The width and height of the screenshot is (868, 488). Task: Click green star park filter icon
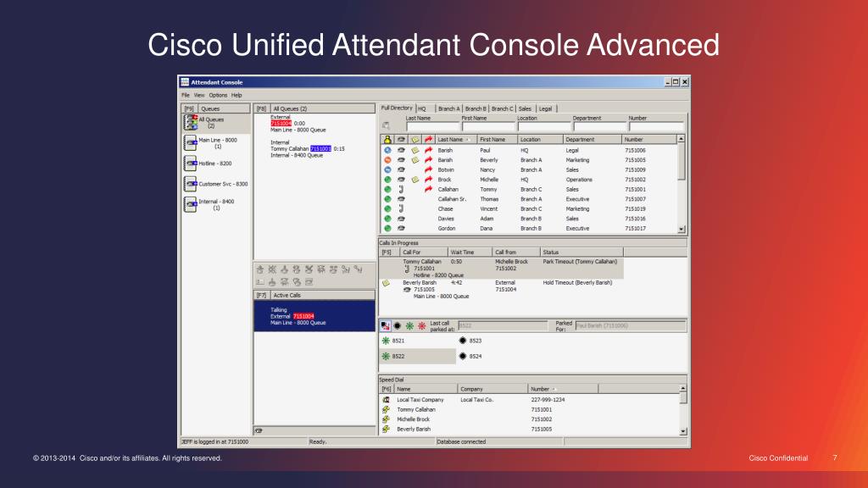click(409, 326)
